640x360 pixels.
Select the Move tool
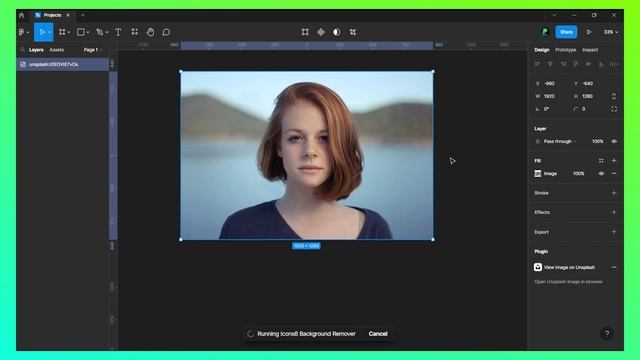pos(42,32)
